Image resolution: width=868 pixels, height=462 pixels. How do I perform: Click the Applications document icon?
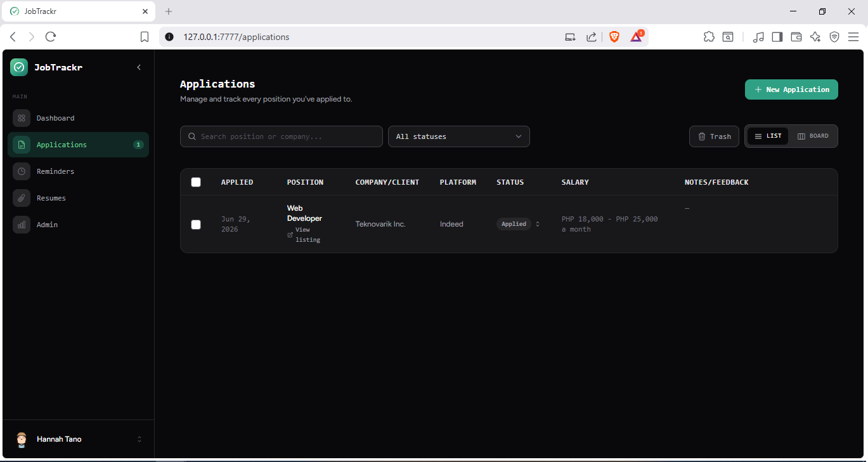pyautogui.click(x=22, y=145)
